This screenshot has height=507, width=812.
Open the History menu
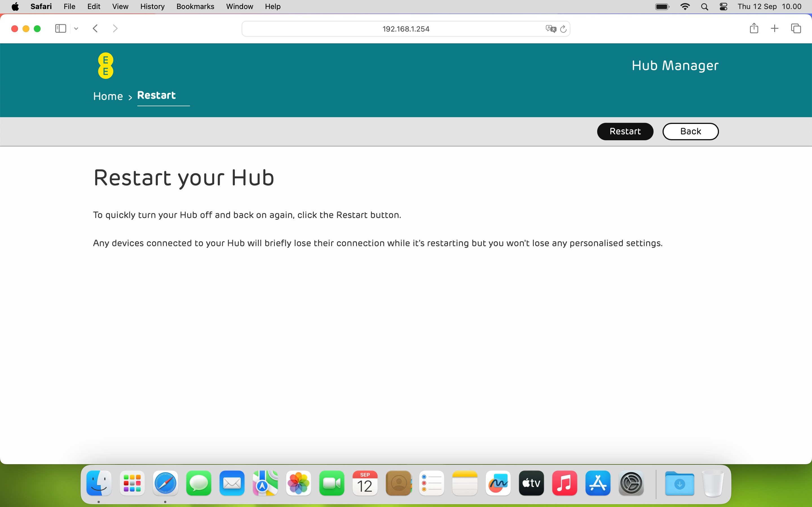[152, 6]
